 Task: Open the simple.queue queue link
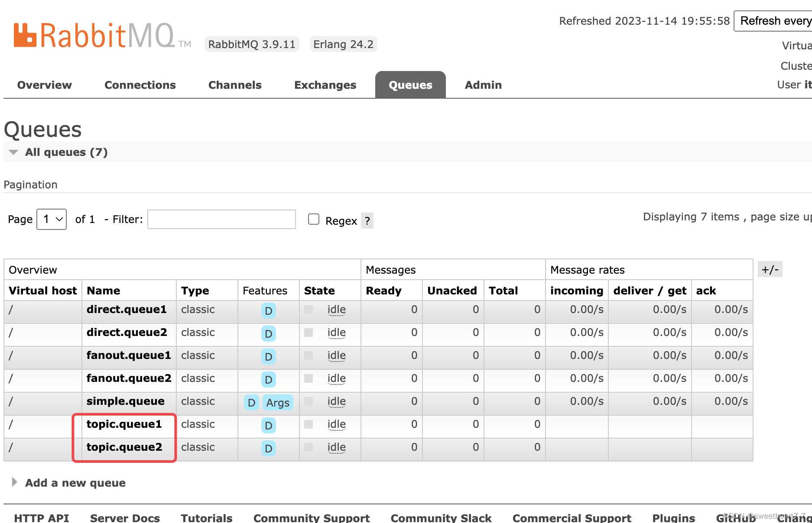coord(126,401)
